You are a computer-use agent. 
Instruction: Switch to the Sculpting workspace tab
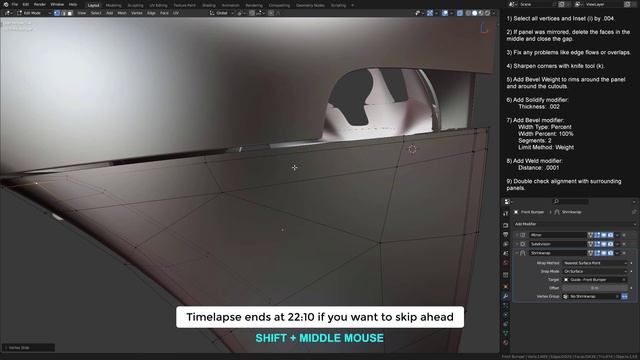coord(135,5)
